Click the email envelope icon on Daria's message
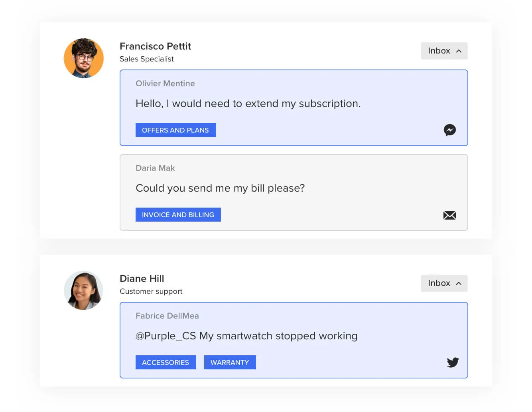 tap(449, 215)
